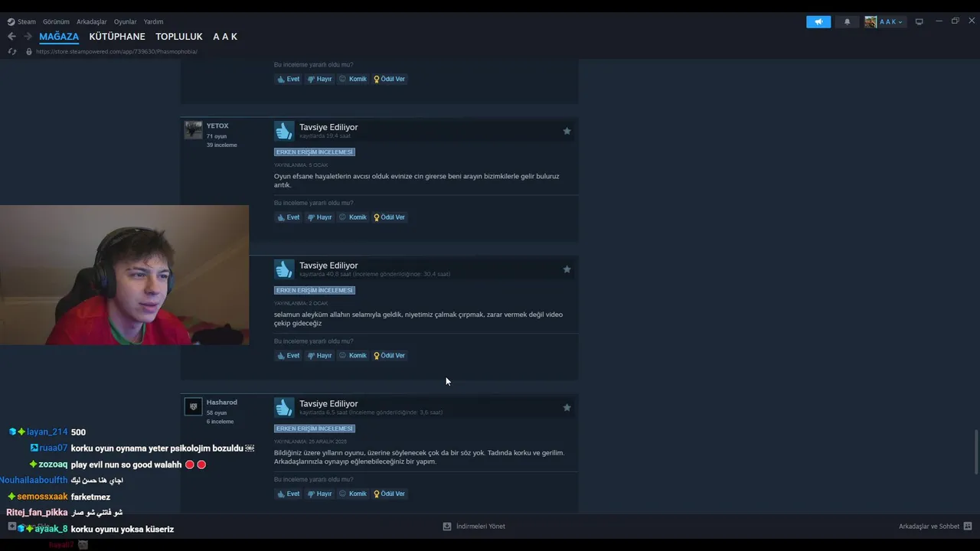Click thumbs-up icon on Hasharod review
The height and width of the screenshot is (551, 980).
pos(284,408)
